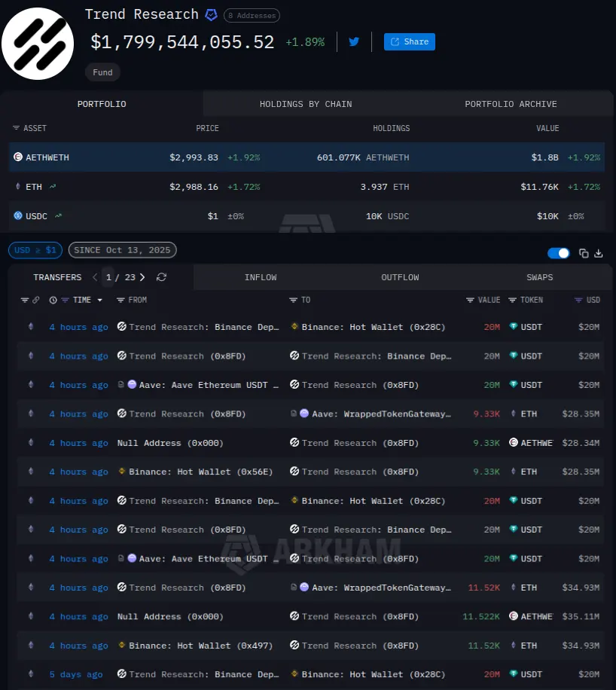
Task: Select the AETHWETH asset row
Action: pos(306,157)
